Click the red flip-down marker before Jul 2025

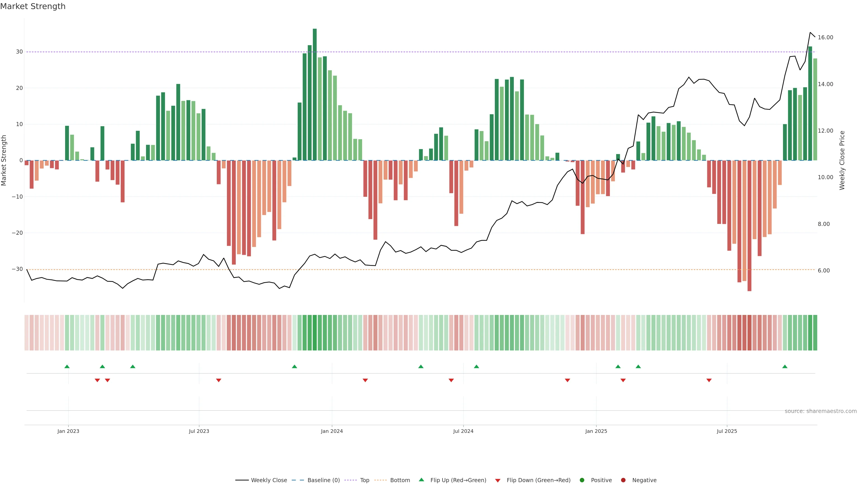709,380
